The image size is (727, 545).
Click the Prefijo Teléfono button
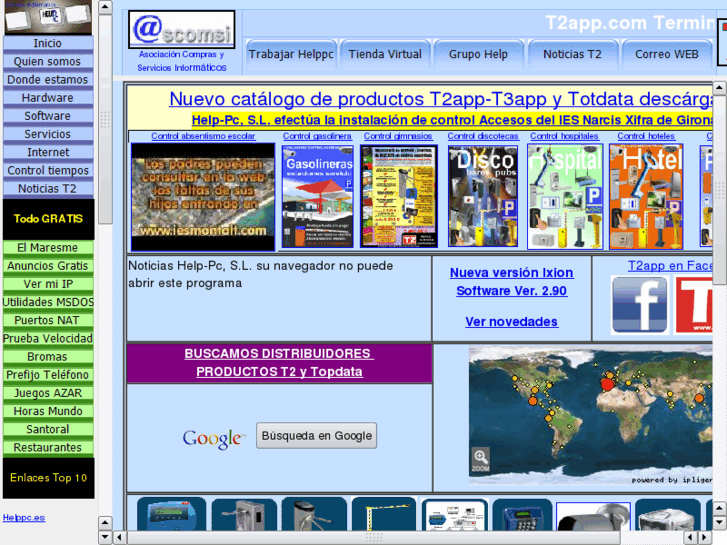48,375
